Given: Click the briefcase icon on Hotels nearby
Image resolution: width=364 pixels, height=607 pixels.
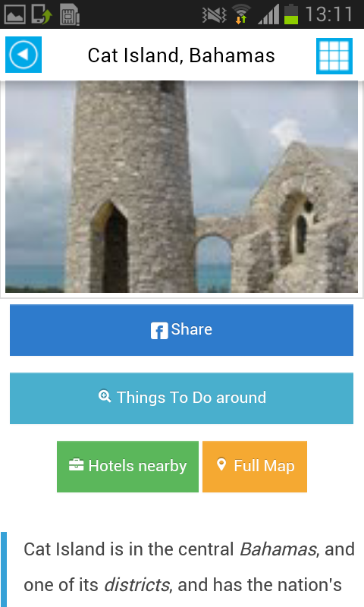Looking at the screenshot, I should 76,464.
